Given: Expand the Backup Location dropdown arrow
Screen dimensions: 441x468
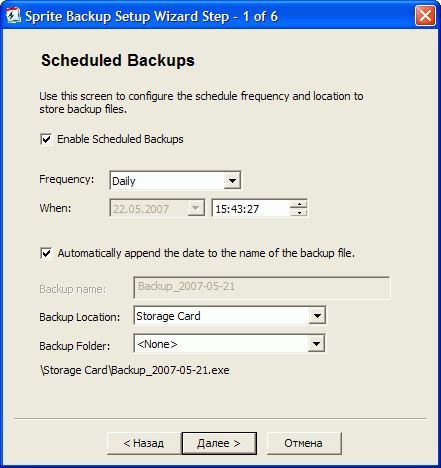Looking at the screenshot, I should pos(317,315).
